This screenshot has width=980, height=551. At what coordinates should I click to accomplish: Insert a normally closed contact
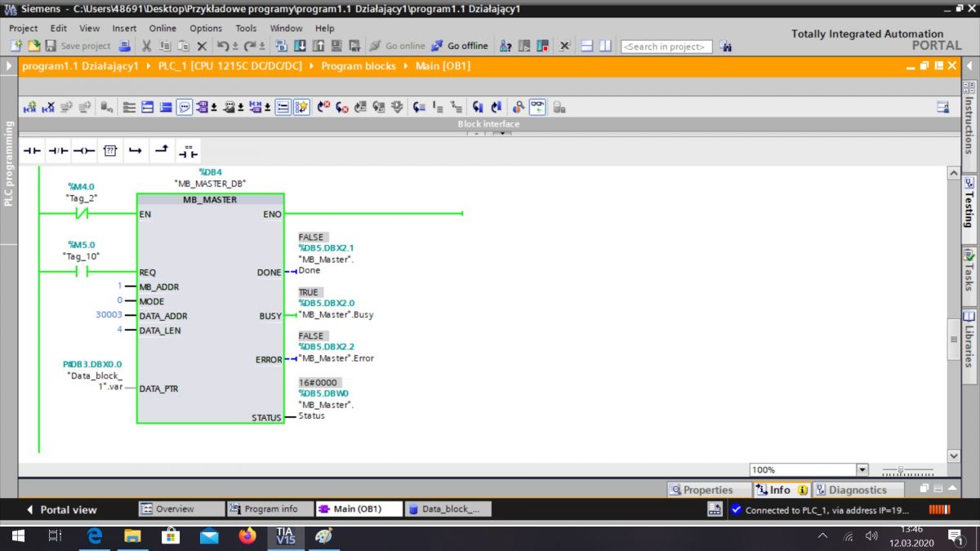[x=58, y=151]
